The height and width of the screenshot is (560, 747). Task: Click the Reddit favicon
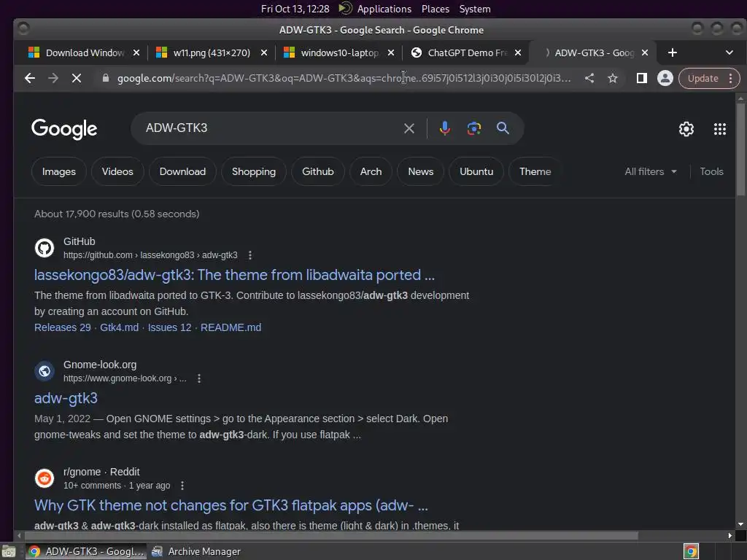click(x=44, y=478)
